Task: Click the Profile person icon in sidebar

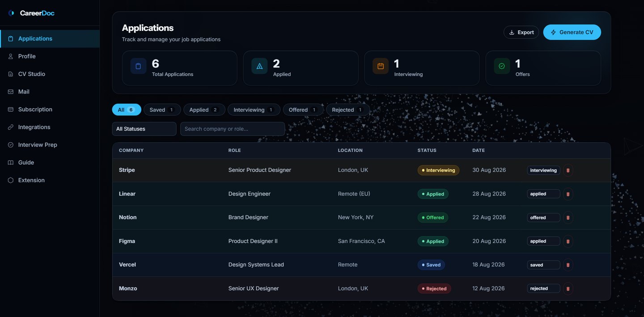Action: [11, 56]
